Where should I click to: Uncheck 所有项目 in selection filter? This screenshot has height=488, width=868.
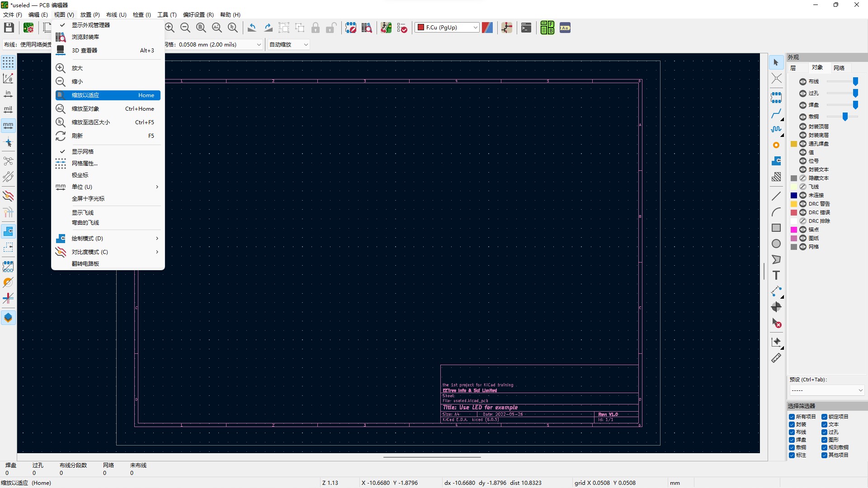792,417
